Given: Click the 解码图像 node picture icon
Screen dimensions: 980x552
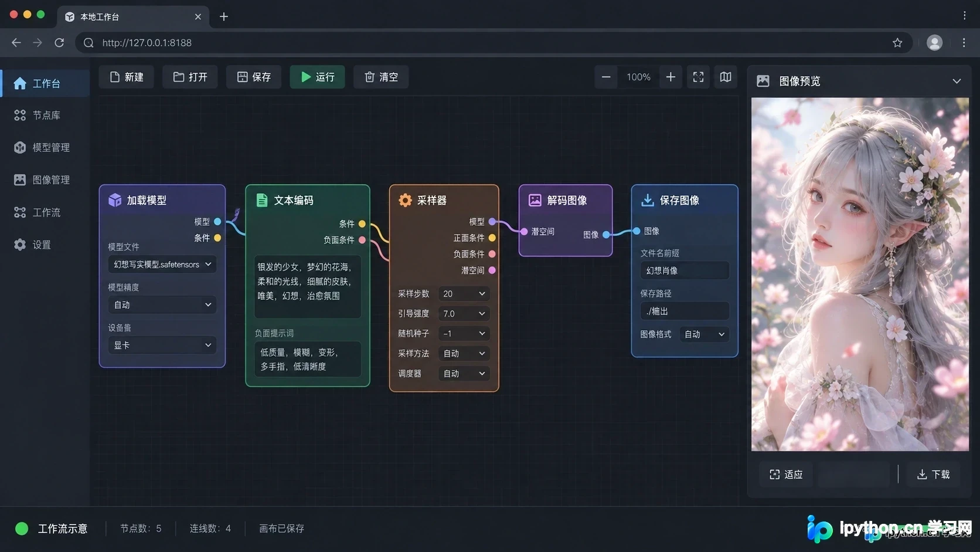Looking at the screenshot, I should pyautogui.click(x=535, y=200).
